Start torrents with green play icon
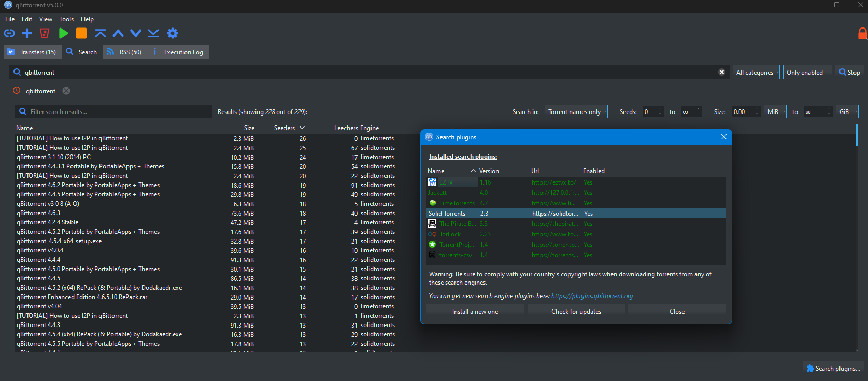 [63, 33]
